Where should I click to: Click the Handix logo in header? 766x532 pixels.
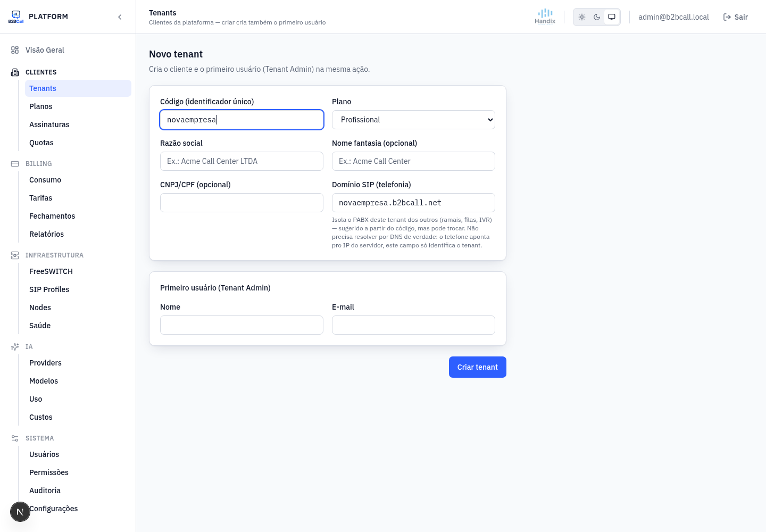[x=545, y=16]
